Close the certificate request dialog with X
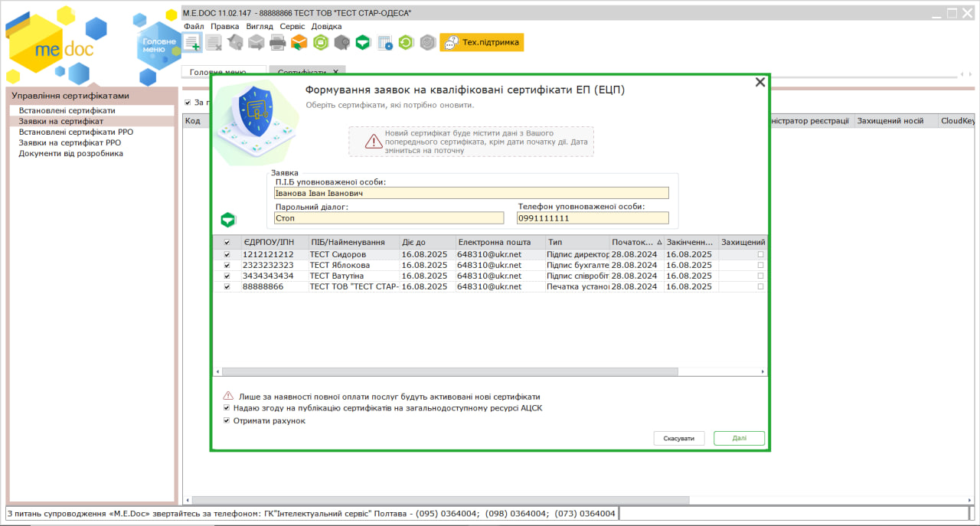 pos(760,83)
